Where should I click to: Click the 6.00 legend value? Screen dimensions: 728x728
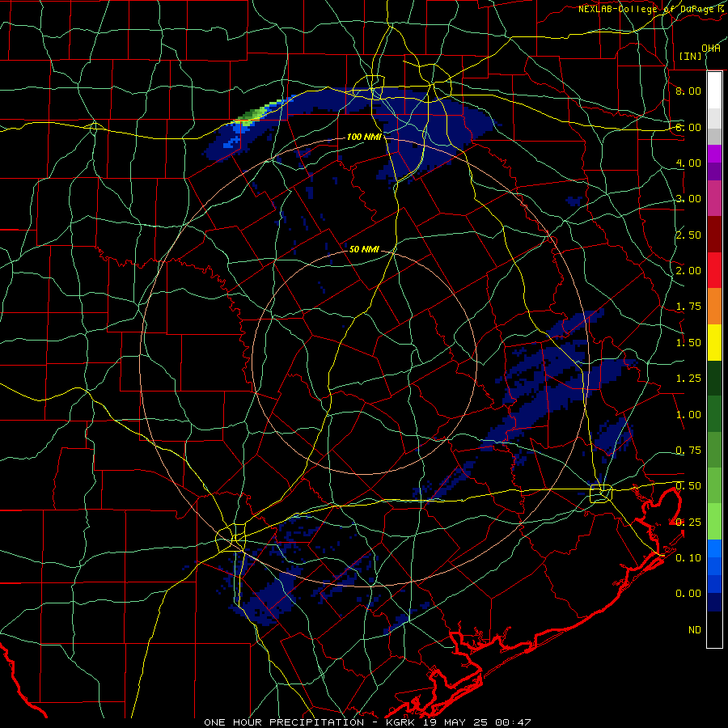click(x=688, y=127)
